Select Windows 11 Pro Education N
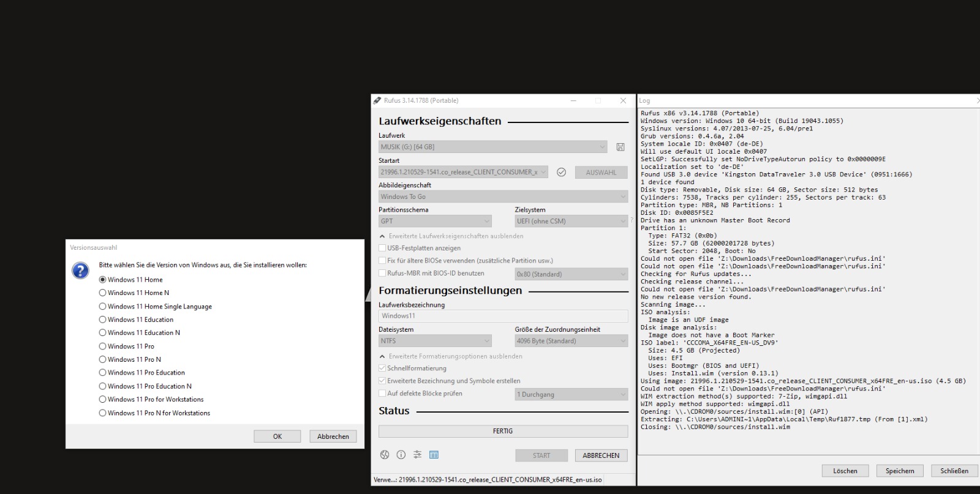The height and width of the screenshot is (494, 980). 145,386
